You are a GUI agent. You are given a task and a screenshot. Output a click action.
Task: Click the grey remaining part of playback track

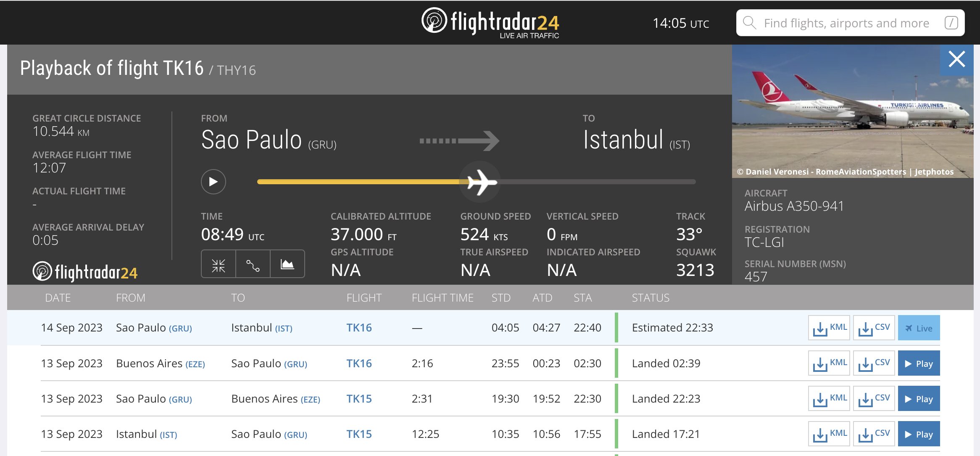597,182
